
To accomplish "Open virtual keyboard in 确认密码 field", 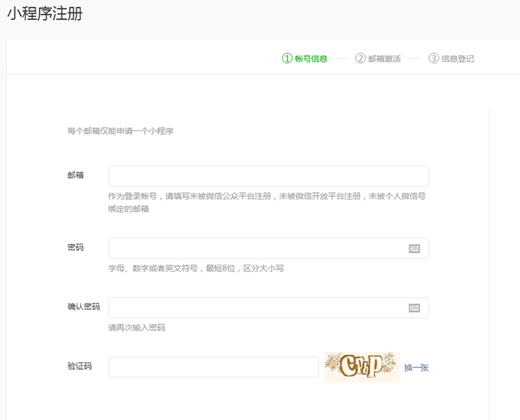I will tap(414, 308).
